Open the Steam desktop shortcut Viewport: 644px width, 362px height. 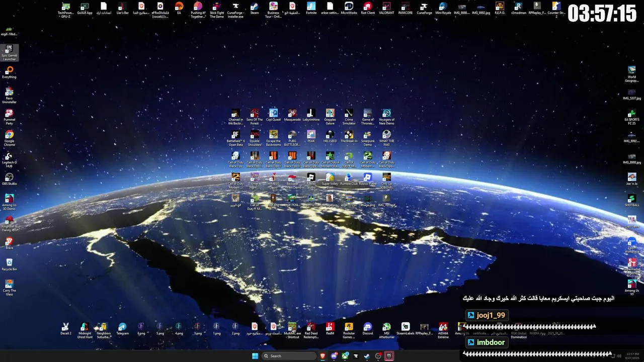[255, 9]
